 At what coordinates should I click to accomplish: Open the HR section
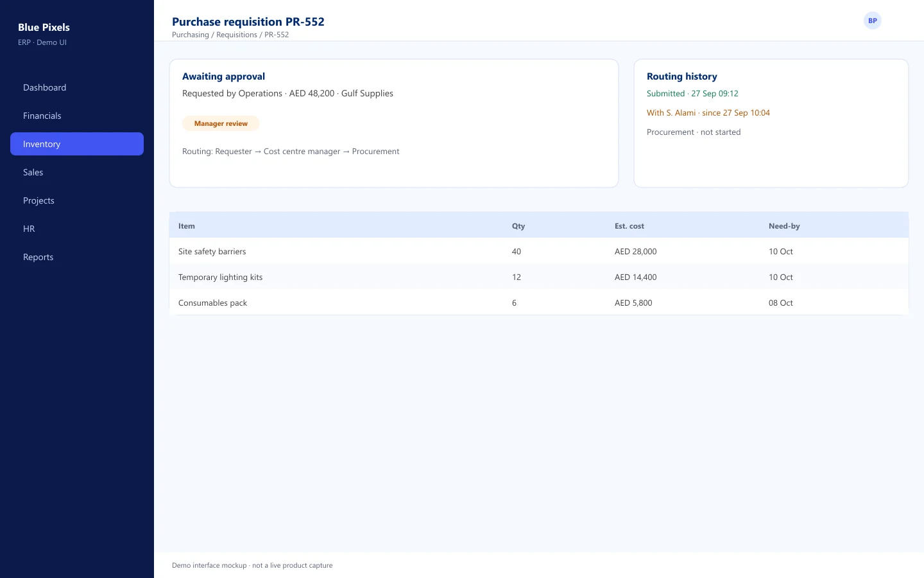pos(77,229)
